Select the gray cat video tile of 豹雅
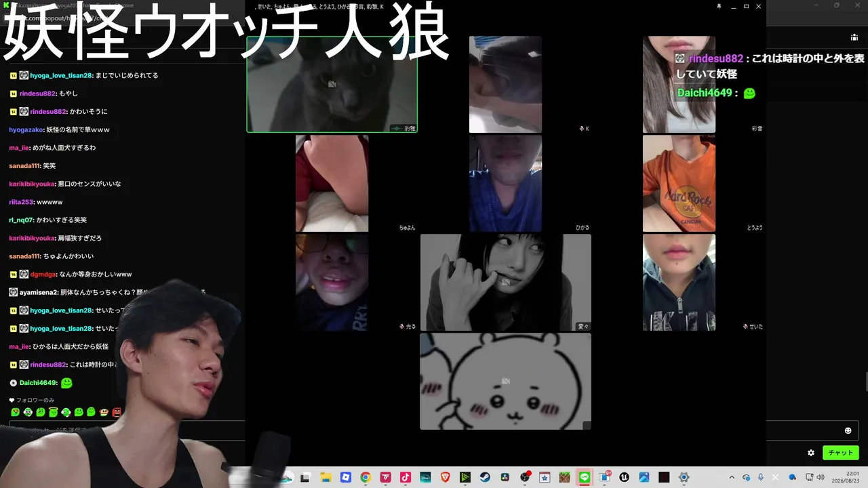868x488 pixels. click(x=332, y=84)
